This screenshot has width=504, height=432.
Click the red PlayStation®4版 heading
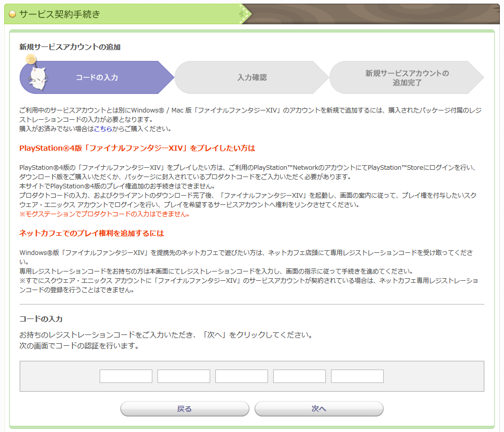pyautogui.click(x=137, y=148)
